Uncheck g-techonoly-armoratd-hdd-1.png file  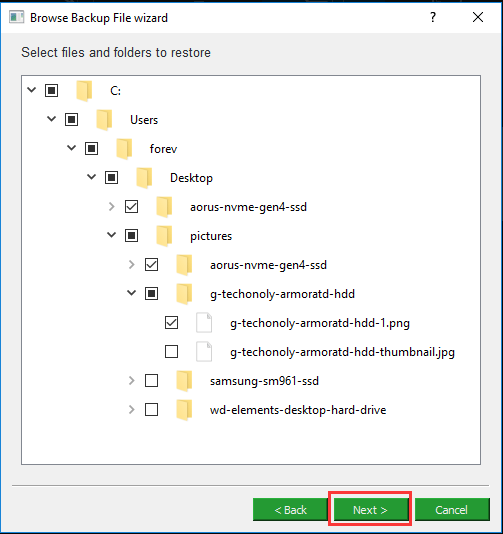pos(171,322)
